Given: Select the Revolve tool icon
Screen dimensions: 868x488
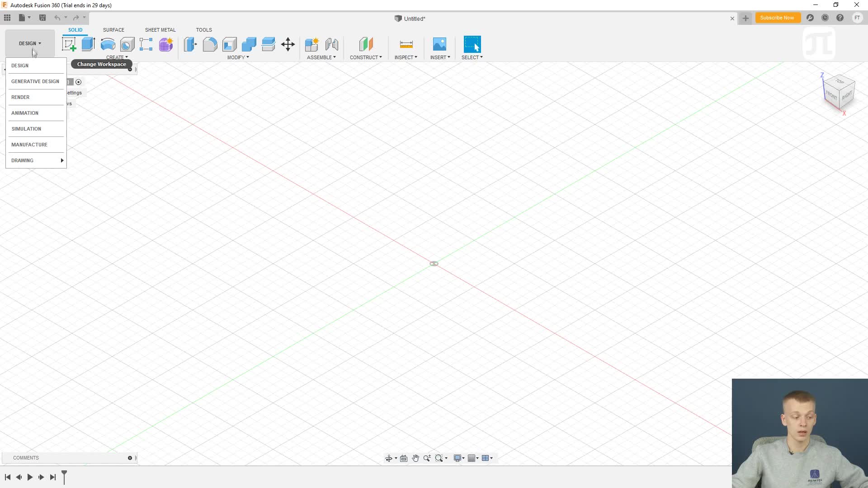Looking at the screenshot, I should tap(108, 44).
